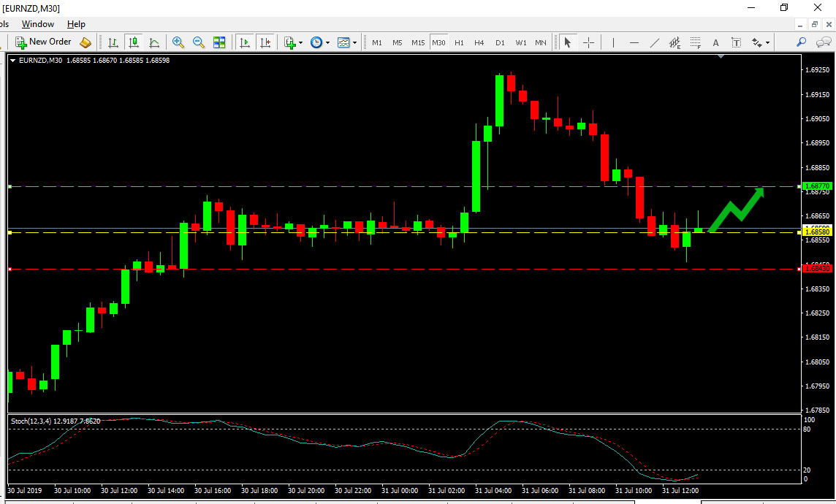
Task: Select the MN timeframe
Action: click(541, 42)
